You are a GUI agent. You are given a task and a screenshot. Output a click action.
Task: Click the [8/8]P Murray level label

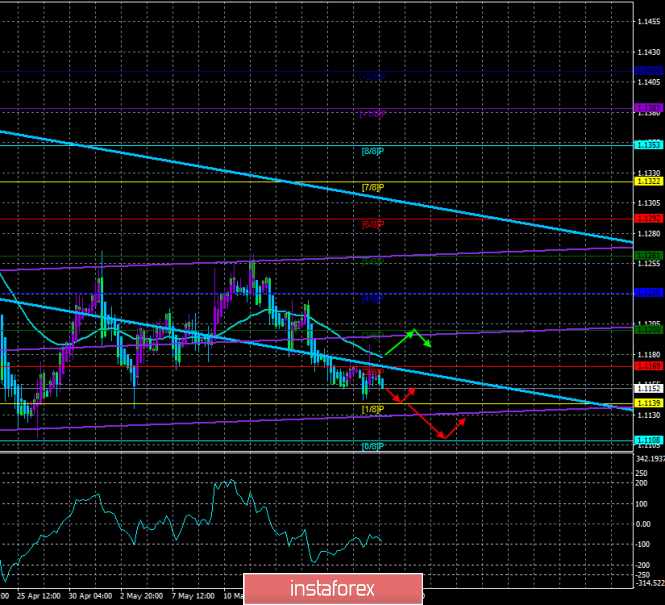pyautogui.click(x=373, y=151)
